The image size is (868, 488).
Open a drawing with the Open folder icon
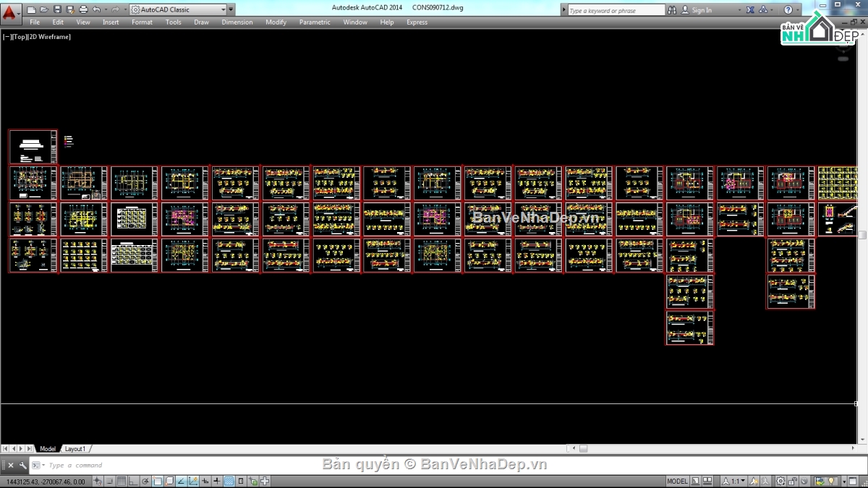(44, 10)
